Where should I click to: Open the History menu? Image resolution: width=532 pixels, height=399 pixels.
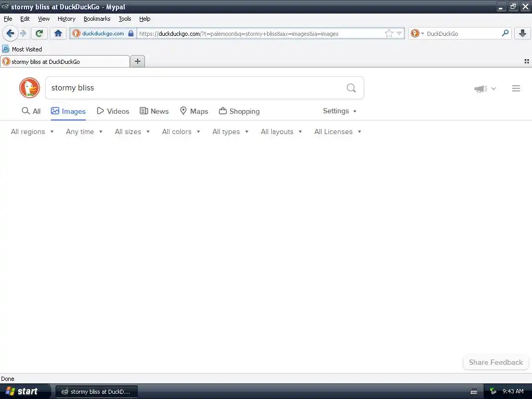[x=66, y=19]
